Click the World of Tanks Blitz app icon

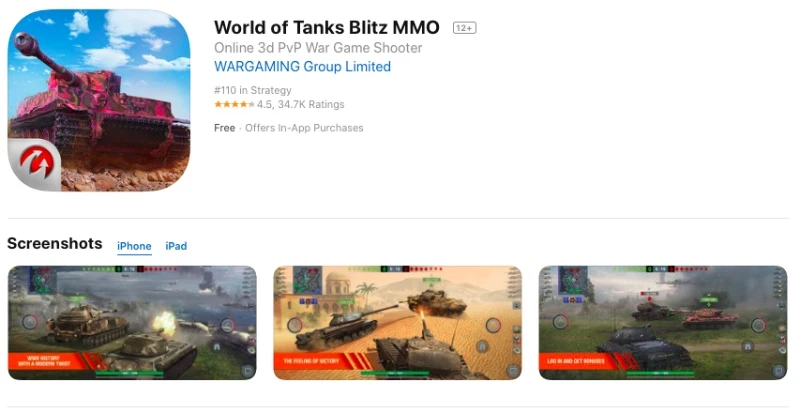[x=99, y=100]
